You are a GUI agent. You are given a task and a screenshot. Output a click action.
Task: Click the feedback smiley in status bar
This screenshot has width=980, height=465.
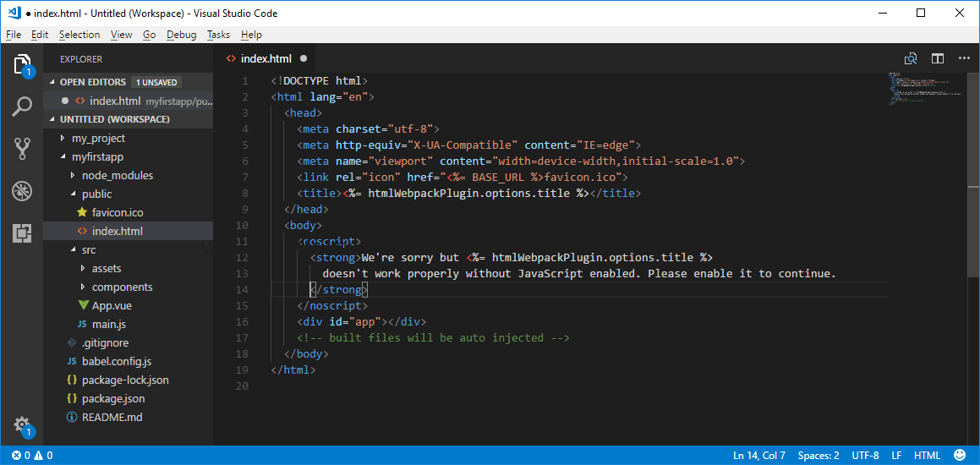(960, 455)
